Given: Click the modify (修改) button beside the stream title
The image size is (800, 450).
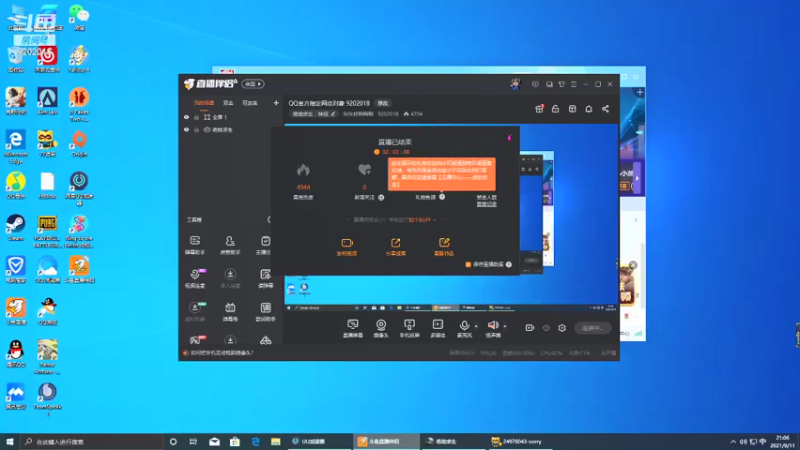Looking at the screenshot, I should pyautogui.click(x=383, y=103).
